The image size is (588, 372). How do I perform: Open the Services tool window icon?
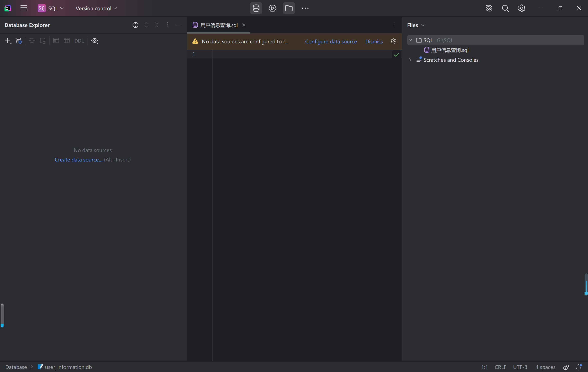[272, 8]
